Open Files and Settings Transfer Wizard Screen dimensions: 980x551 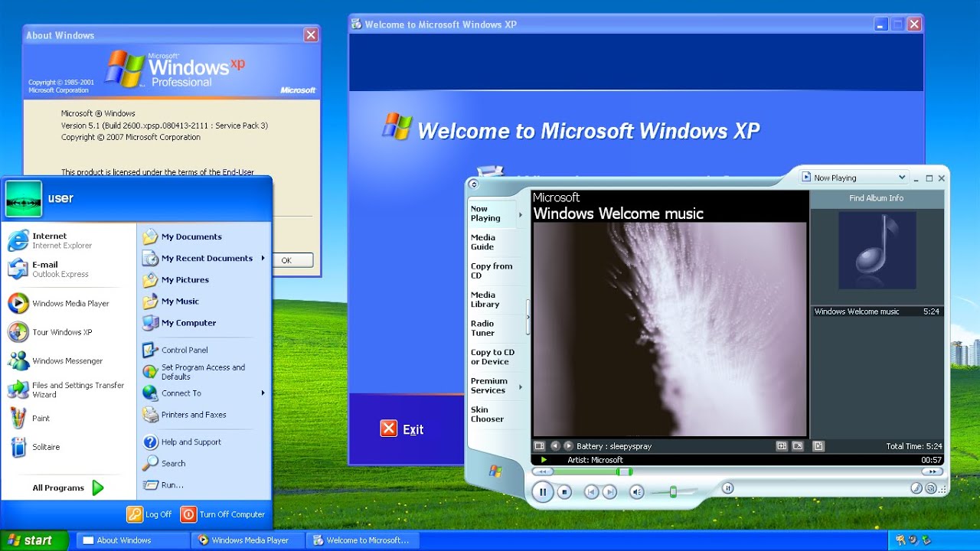tap(69, 390)
